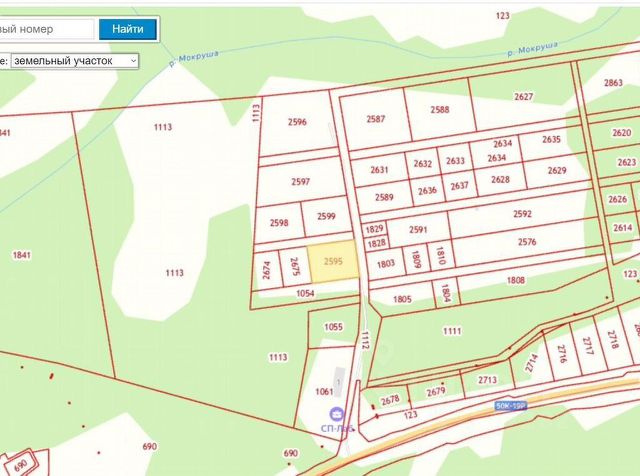Select parcel labeled 2598
The width and height of the screenshot is (640, 476).
pos(279,223)
